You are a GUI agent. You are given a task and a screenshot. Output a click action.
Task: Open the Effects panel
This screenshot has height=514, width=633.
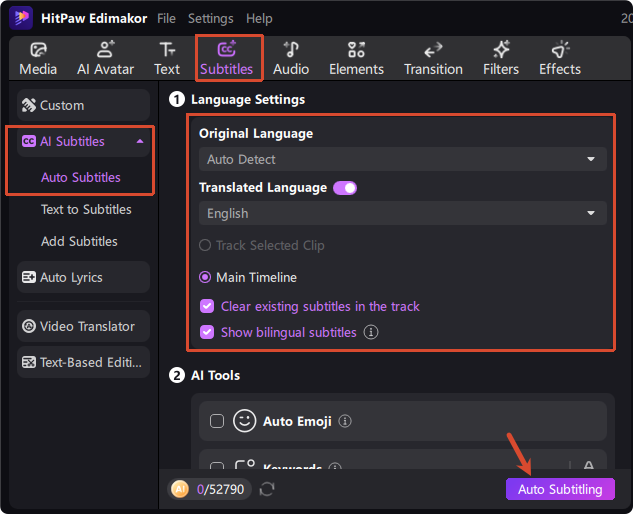pyautogui.click(x=560, y=59)
